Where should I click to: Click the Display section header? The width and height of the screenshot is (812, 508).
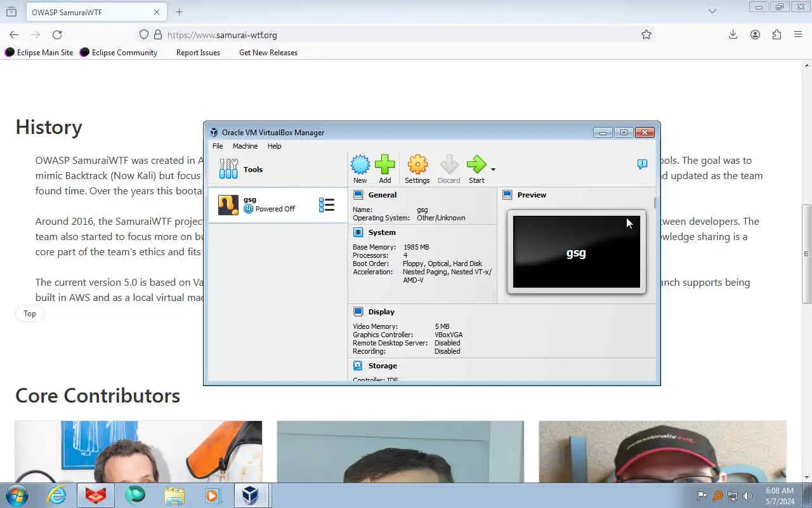coord(381,312)
